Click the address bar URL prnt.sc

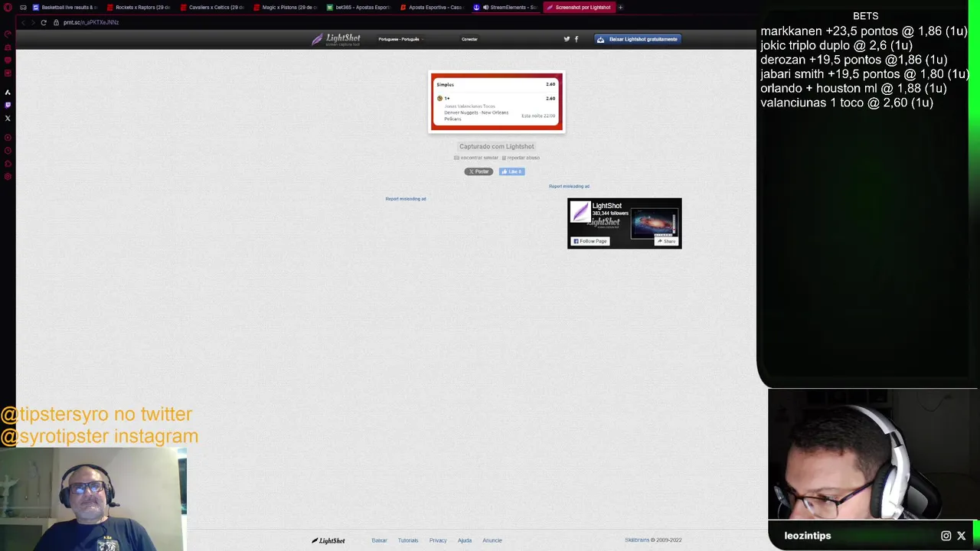(91, 22)
